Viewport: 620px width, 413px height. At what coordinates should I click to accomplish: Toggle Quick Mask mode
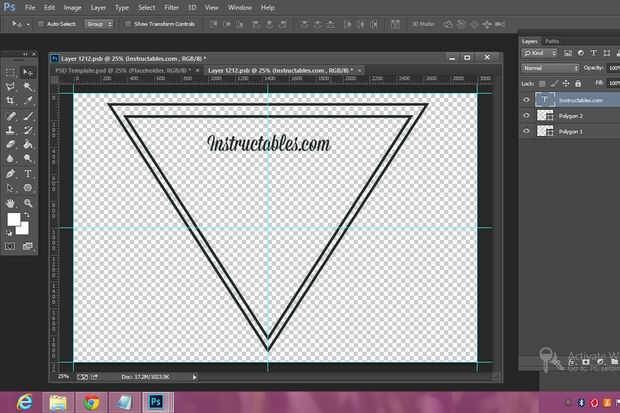[10, 246]
